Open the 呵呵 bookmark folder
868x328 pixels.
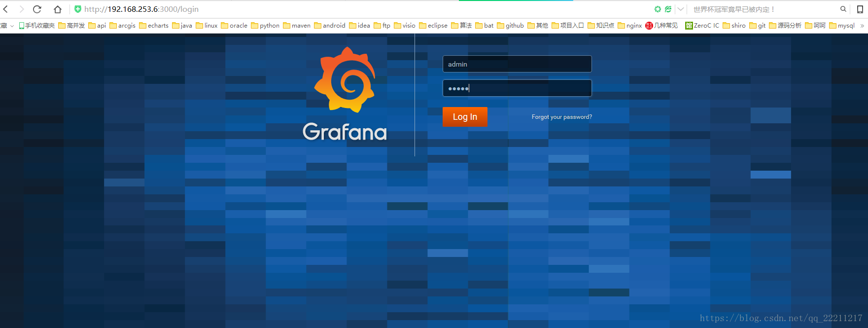point(815,26)
